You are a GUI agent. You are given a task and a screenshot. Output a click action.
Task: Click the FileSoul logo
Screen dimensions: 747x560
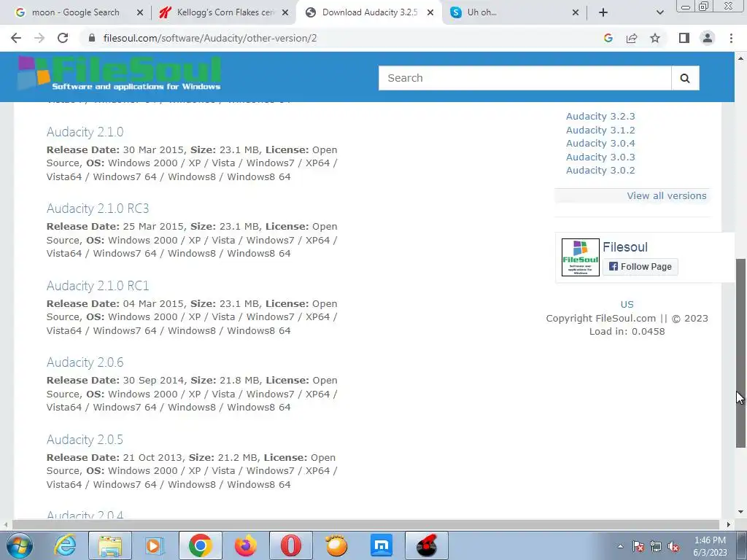pyautogui.click(x=119, y=74)
